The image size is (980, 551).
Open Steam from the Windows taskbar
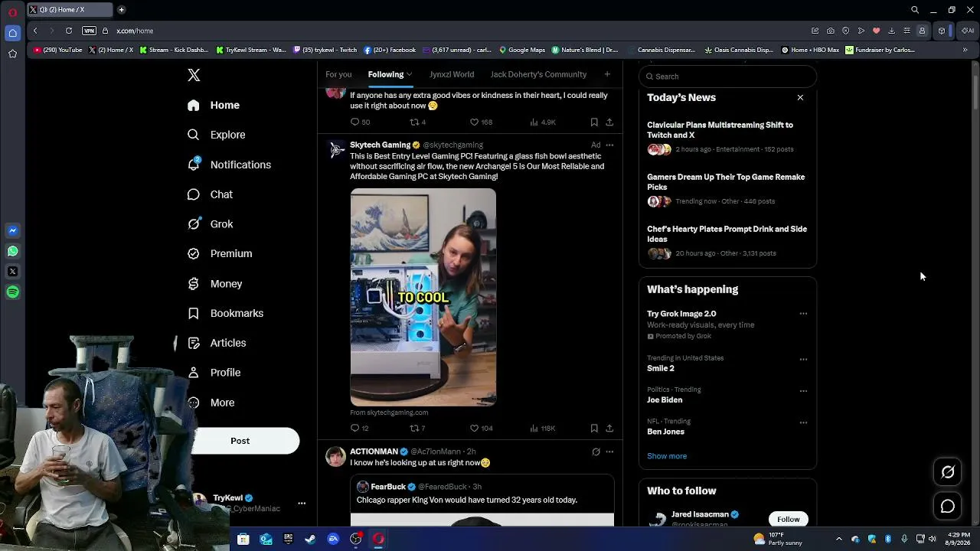tap(310, 540)
